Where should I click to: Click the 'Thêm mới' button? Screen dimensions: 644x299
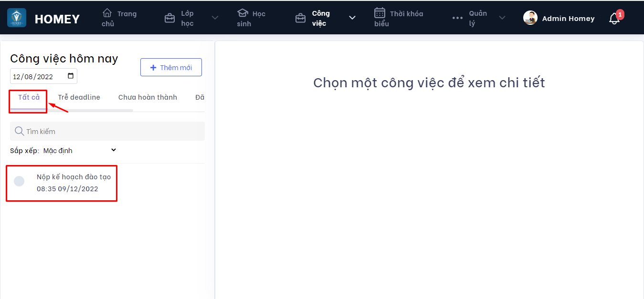(171, 67)
